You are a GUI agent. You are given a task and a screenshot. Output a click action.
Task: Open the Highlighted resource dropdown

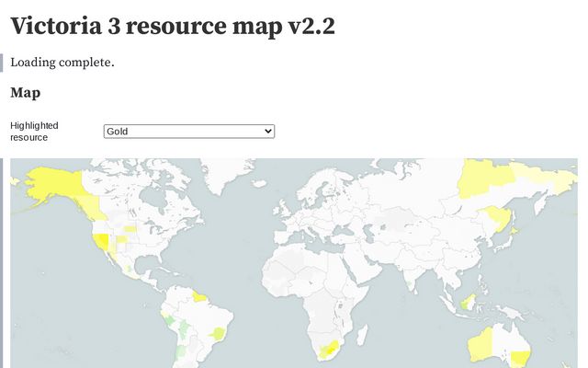(188, 132)
